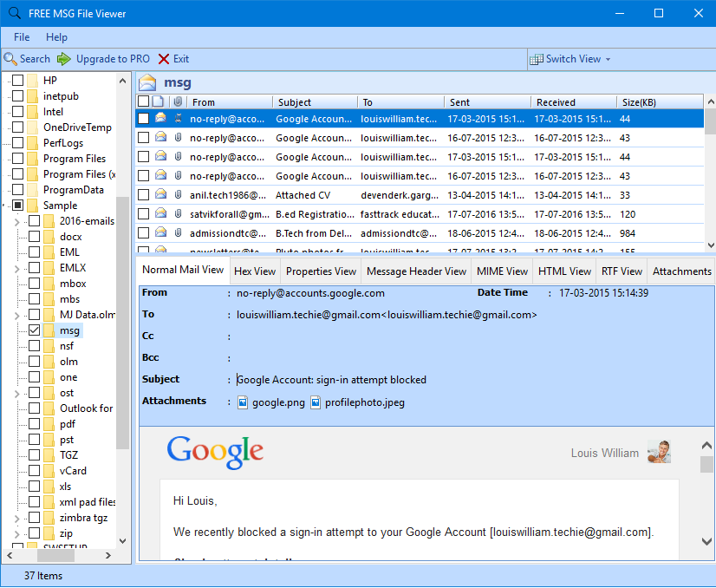Screen dimensions: 716x588
Task: Switch to the Hex View tab
Action: point(255,271)
